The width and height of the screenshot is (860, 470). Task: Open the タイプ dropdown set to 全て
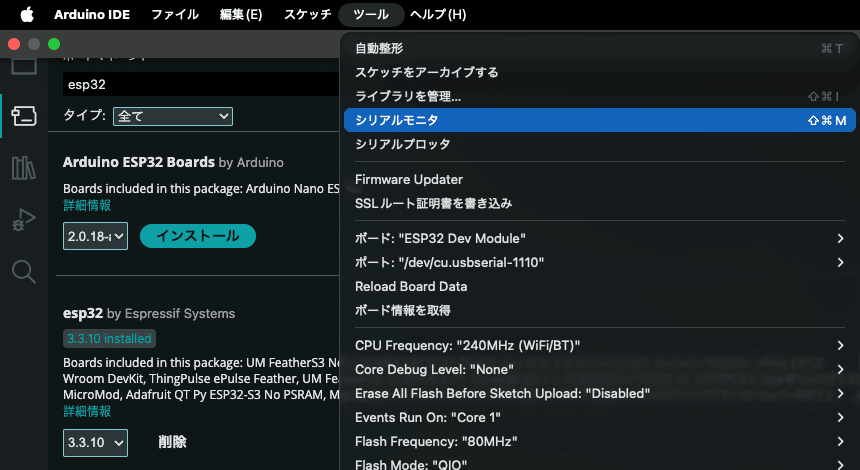[x=173, y=116]
